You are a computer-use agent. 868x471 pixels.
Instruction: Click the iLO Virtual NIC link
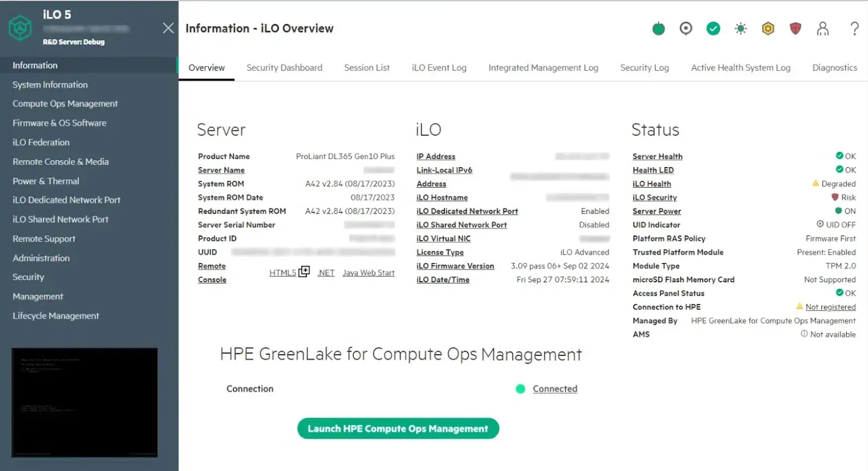443,239
